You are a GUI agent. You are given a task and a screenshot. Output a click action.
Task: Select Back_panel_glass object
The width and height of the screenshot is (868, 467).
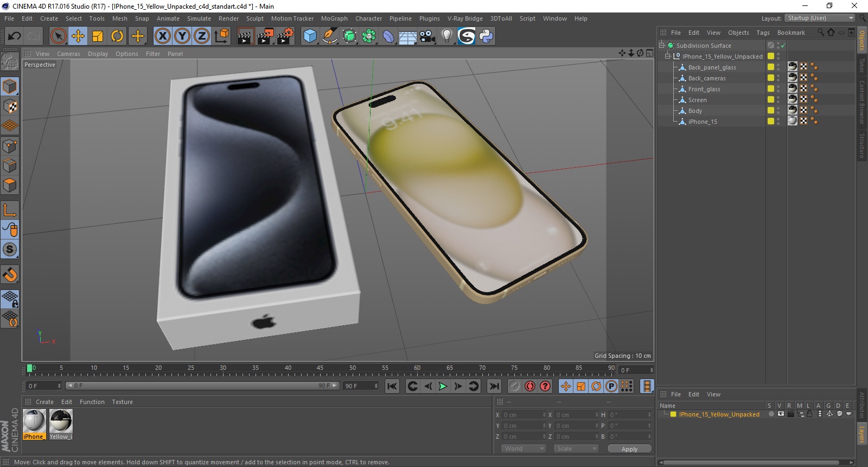click(x=712, y=67)
